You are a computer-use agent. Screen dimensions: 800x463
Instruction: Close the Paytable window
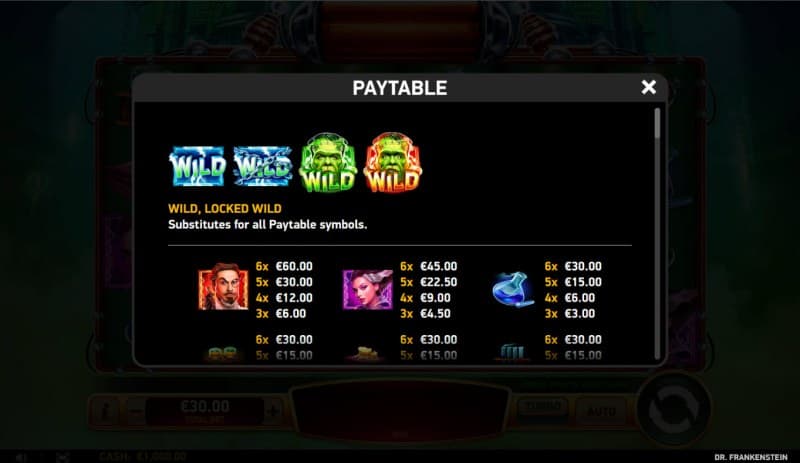click(x=648, y=87)
